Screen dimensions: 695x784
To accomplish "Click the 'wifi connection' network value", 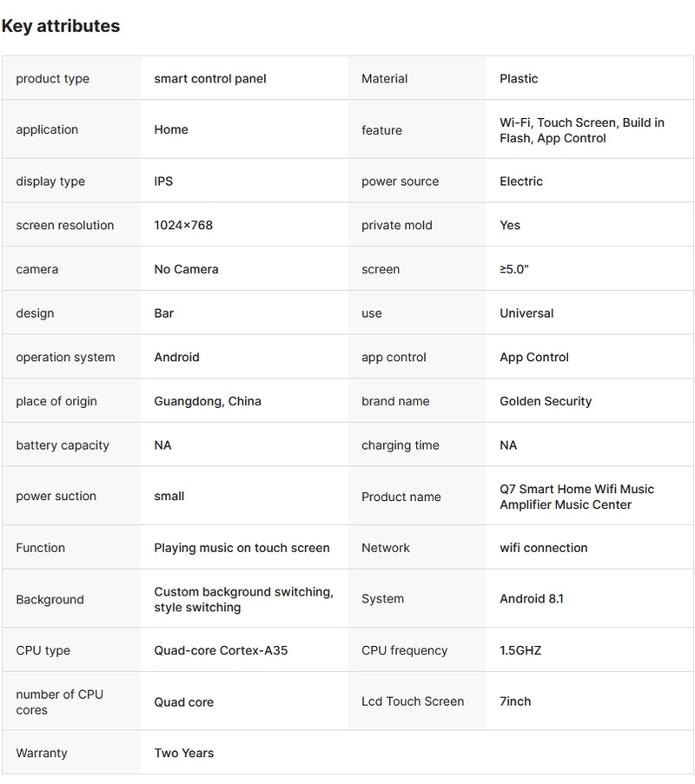I will tap(544, 548).
